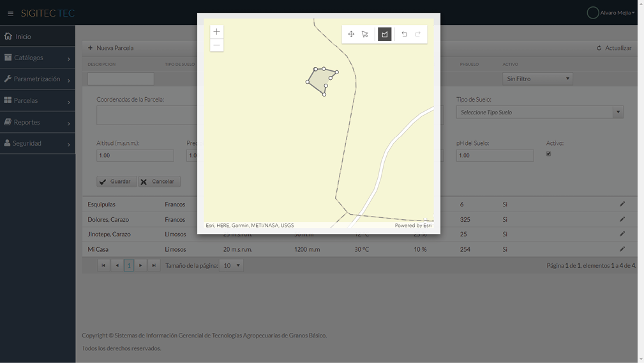Open the Seleccione Tipo Suelo dropdown
This screenshot has height=363, width=644.
click(x=539, y=112)
